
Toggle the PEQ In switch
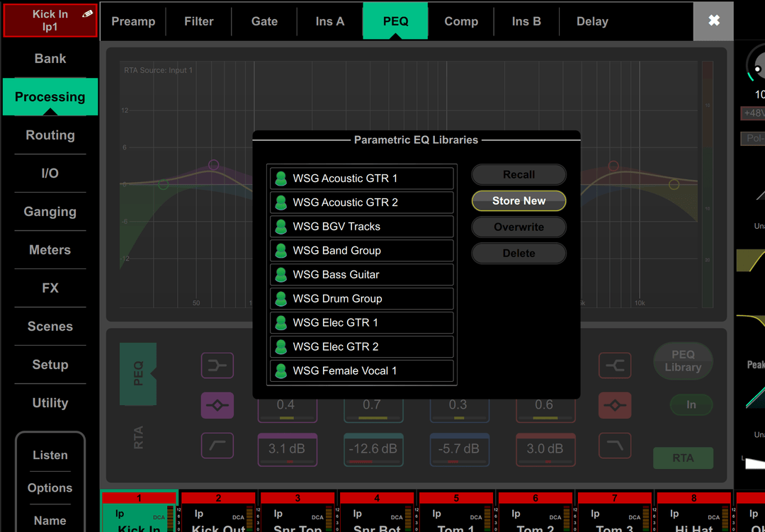[x=691, y=404]
